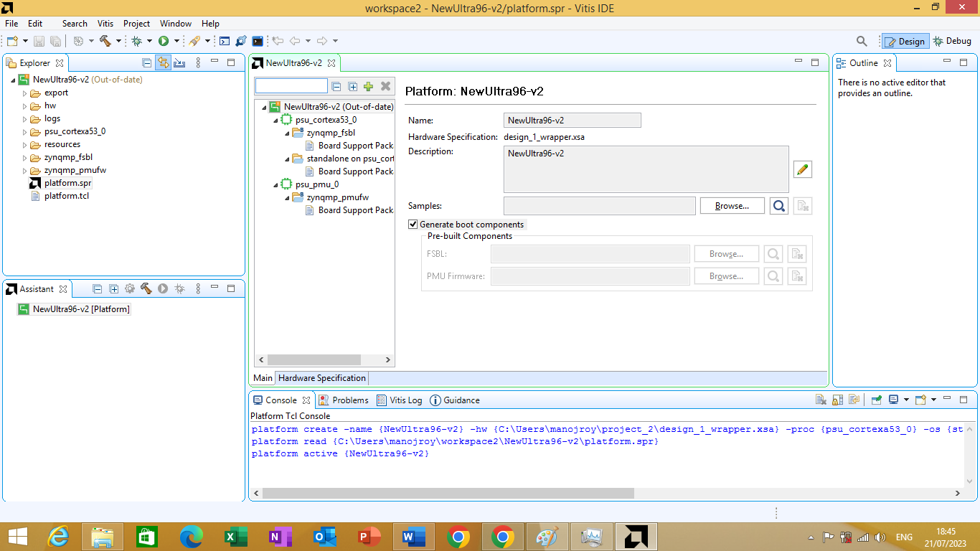Toggle the console Scroll Lock icon
The height and width of the screenshot is (551, 980).
click(x=837, y=400)
